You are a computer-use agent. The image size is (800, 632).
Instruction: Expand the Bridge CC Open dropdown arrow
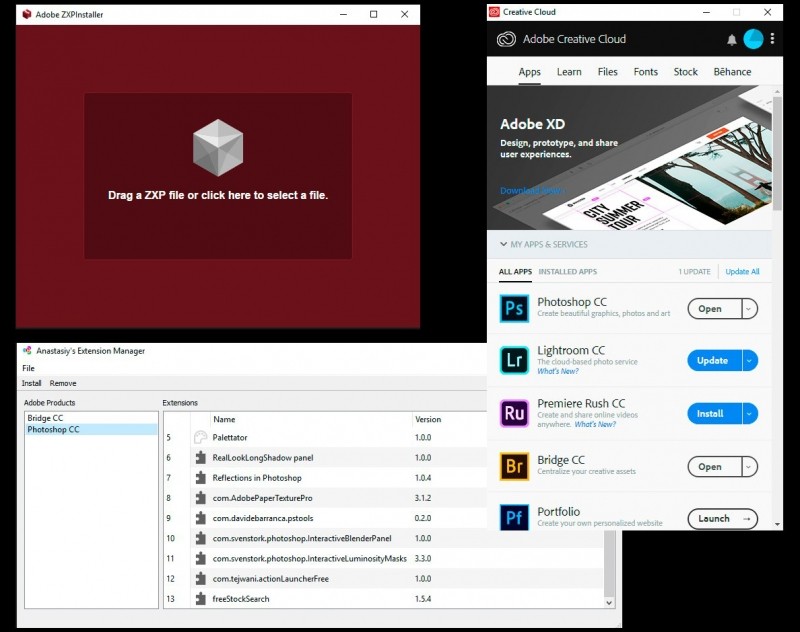tap(749, 467)
